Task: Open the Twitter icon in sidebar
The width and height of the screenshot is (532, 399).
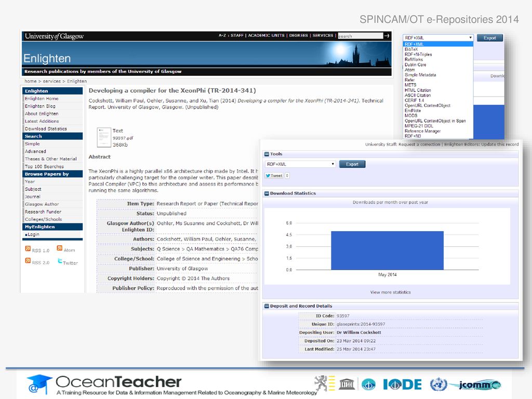Action: (60, 261)
